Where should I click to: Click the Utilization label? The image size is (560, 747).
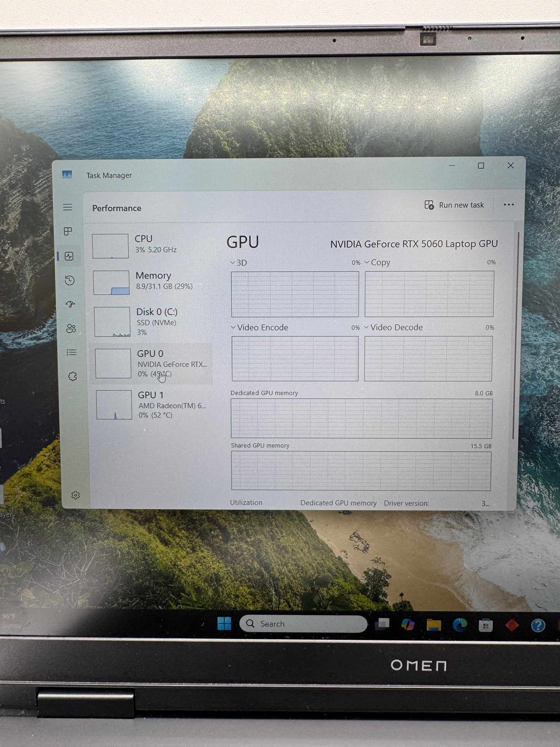pos(246,502)
